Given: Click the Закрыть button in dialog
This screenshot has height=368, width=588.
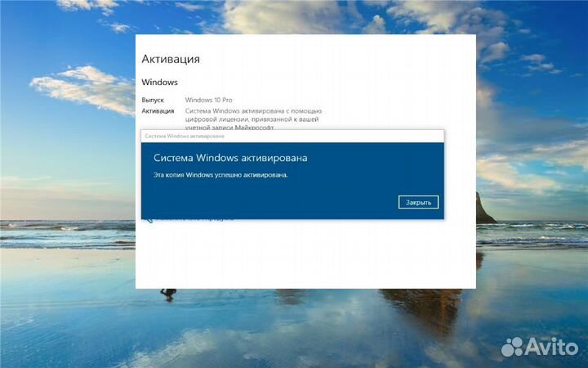Looking at the screenshot, I should (418, 203).
